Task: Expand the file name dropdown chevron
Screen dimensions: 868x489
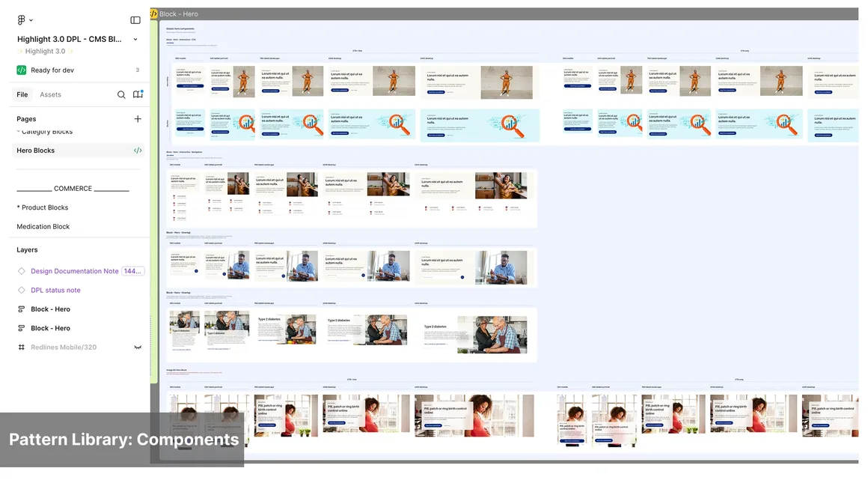Action: [x=135, y=40]
